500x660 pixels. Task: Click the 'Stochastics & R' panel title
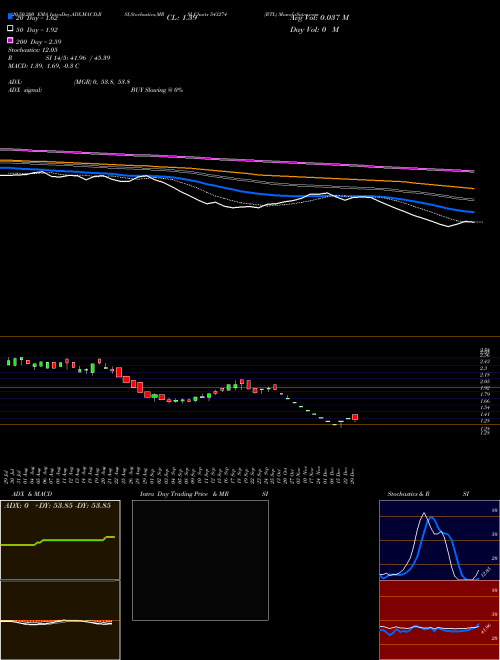[x=409, y=494]
